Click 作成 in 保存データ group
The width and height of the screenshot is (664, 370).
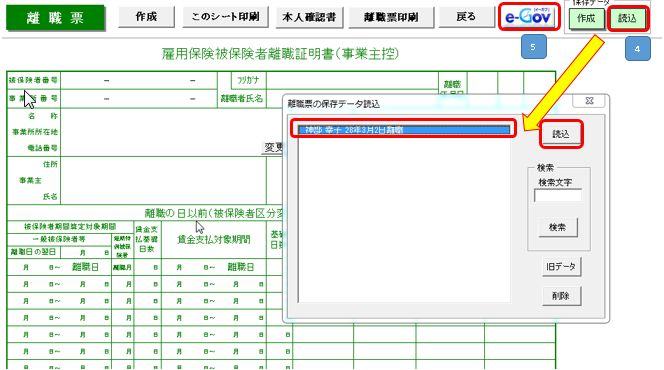pyautogui.click(x=587, y=19)
